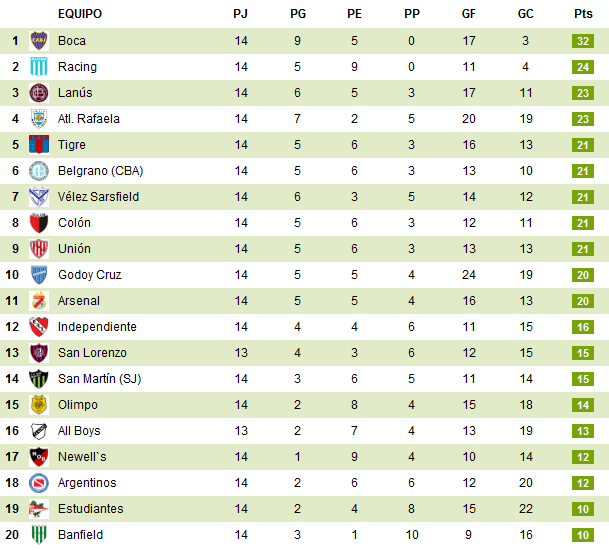The width and height of the screenshot is (609, 550).
Task: Click the Tigre club crest icon
Action: 39,145
